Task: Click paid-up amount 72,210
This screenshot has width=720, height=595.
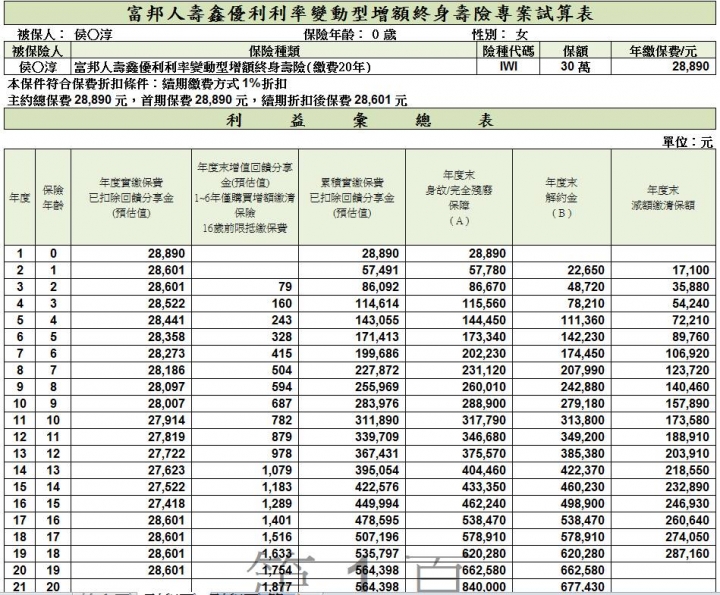Action: coord(691,320)
